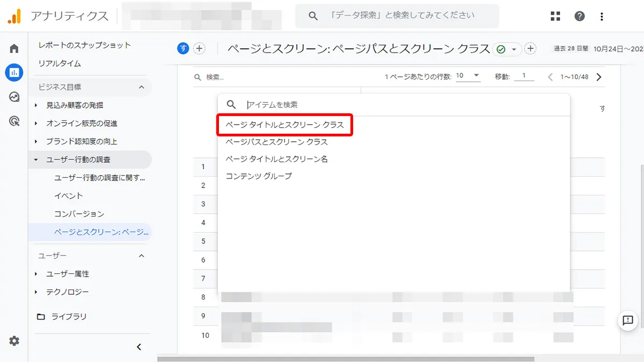This screenshot has width=644, height=362.
Task: Select the Reports bar-chart icon
Action: pyautogui.click(x=13, y=73)
